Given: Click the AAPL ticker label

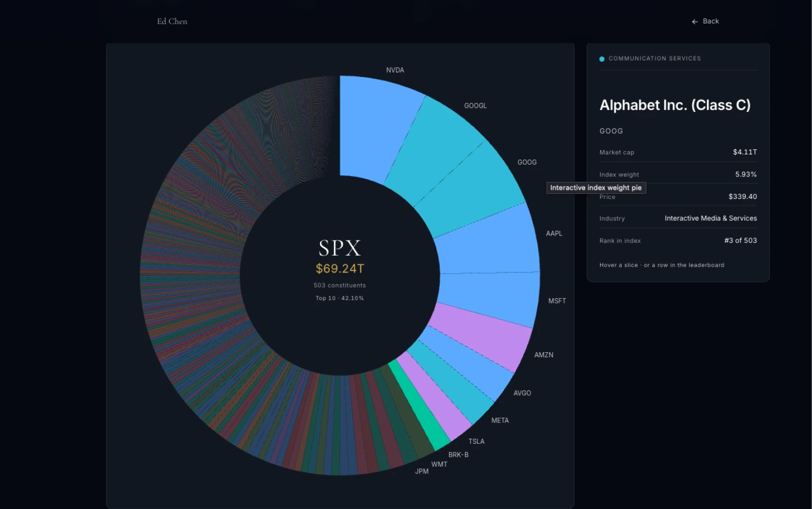Looking at the screenshot, I should click(x=554, y=234).
